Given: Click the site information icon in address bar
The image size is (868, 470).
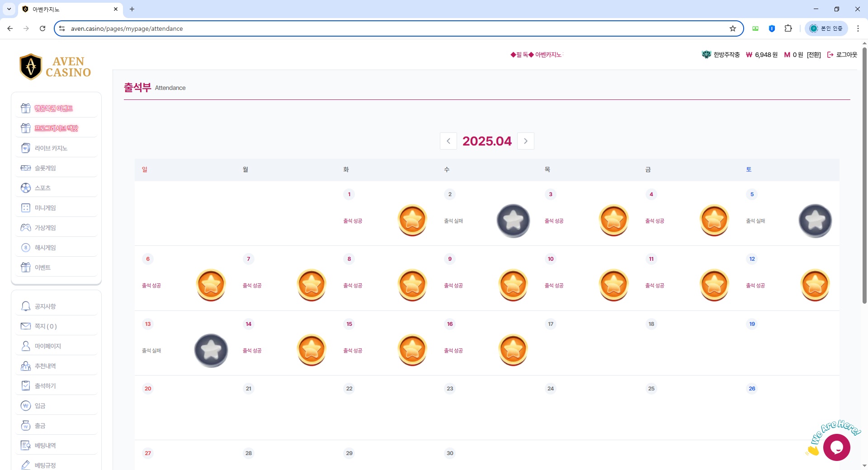Looking at the screenshot, I should coord(62,28).
